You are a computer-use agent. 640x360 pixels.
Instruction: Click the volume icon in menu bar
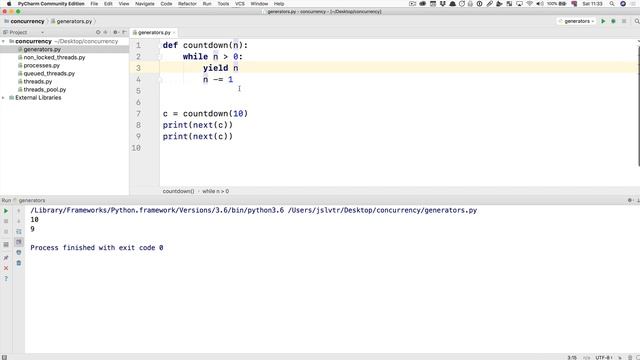click(540, 4)
